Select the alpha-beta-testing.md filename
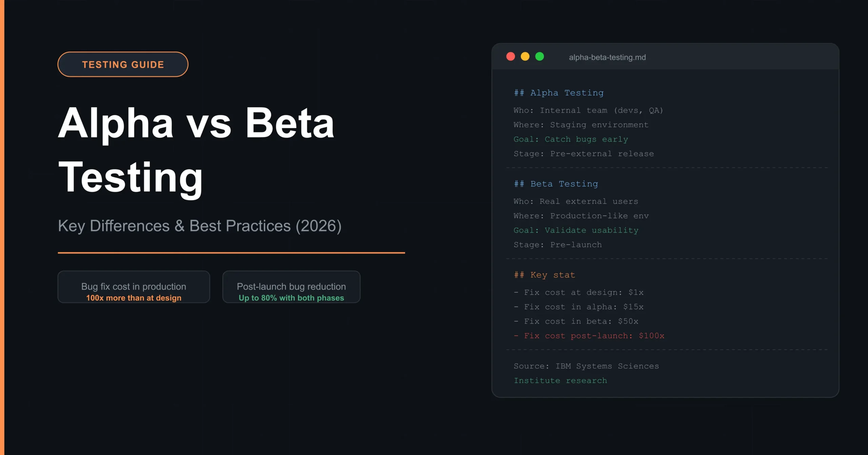This screenshot has height=455, width=868. click(x=607, y=57)
